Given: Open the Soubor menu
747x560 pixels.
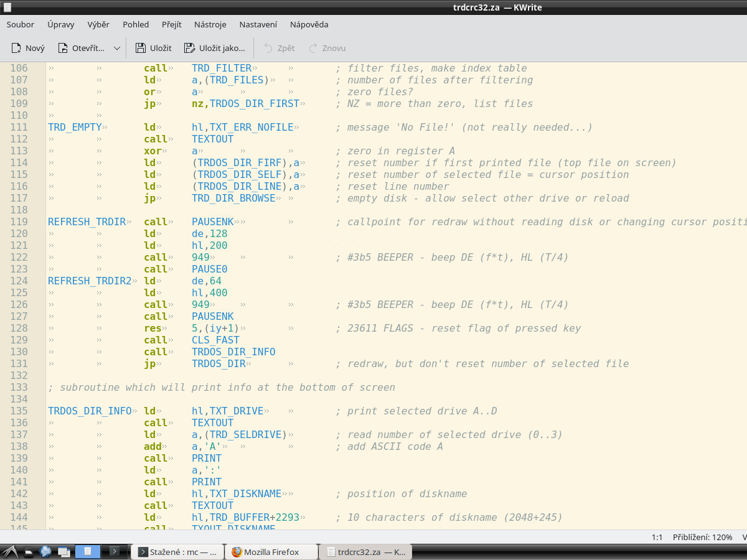Looking at the screenshot, I should 21,24.
